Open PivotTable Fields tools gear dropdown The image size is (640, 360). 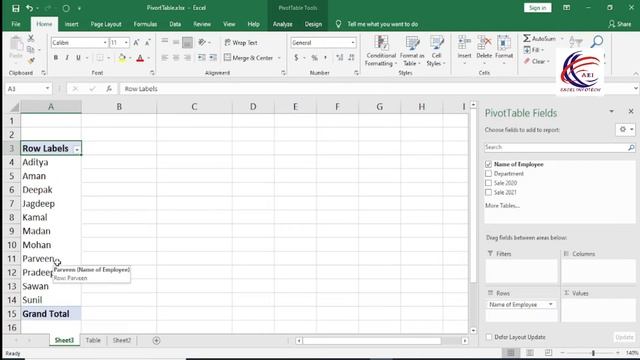625,129
